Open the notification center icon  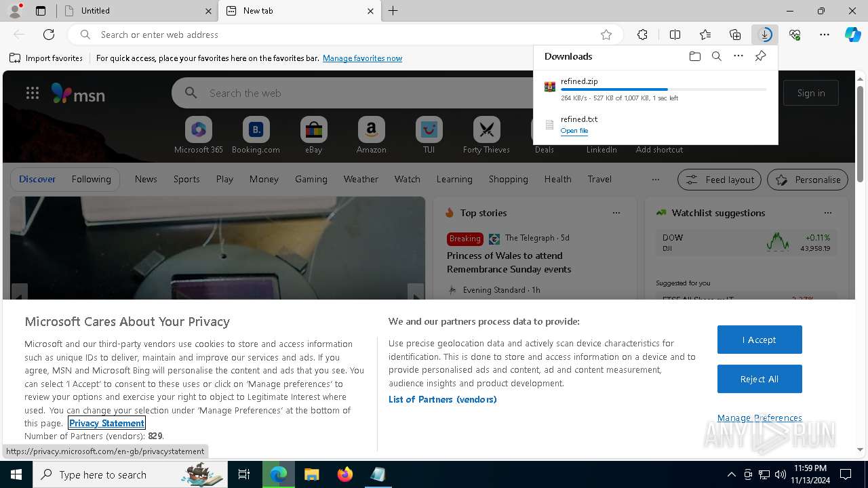point(846,474)
